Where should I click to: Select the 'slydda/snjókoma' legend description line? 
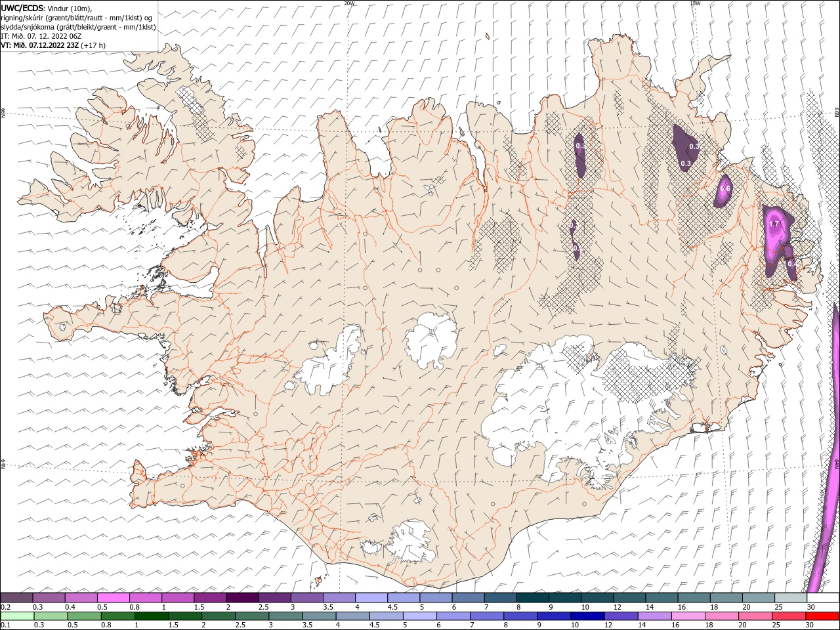point(79,27)
